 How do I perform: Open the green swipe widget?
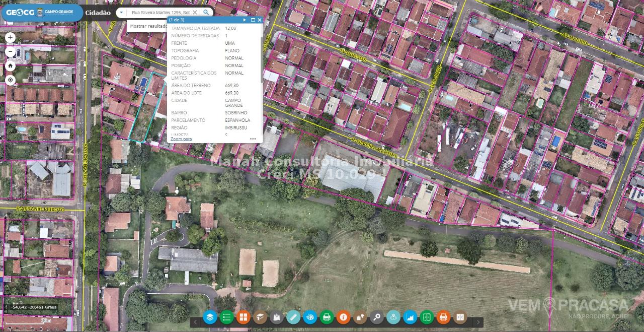[427, 317]
